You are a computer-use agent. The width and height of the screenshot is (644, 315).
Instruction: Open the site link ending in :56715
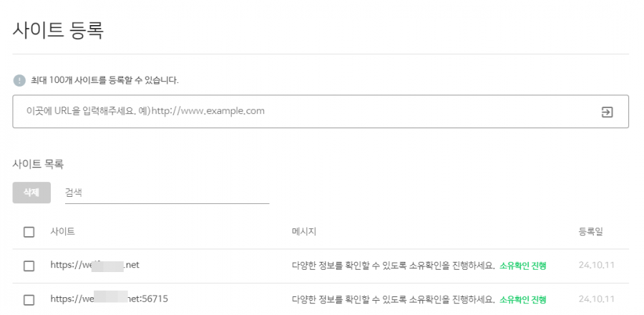click(x=109, y=299)
